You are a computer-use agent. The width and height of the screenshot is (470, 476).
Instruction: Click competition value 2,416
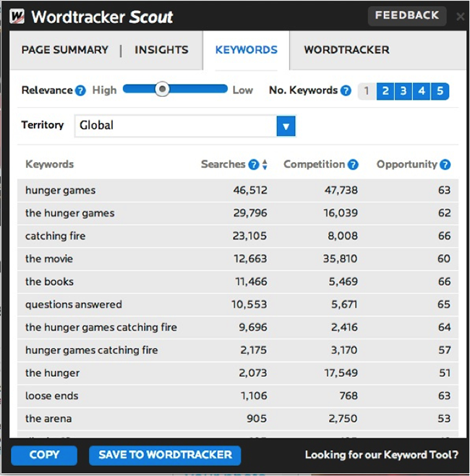[x=344, y=327]
